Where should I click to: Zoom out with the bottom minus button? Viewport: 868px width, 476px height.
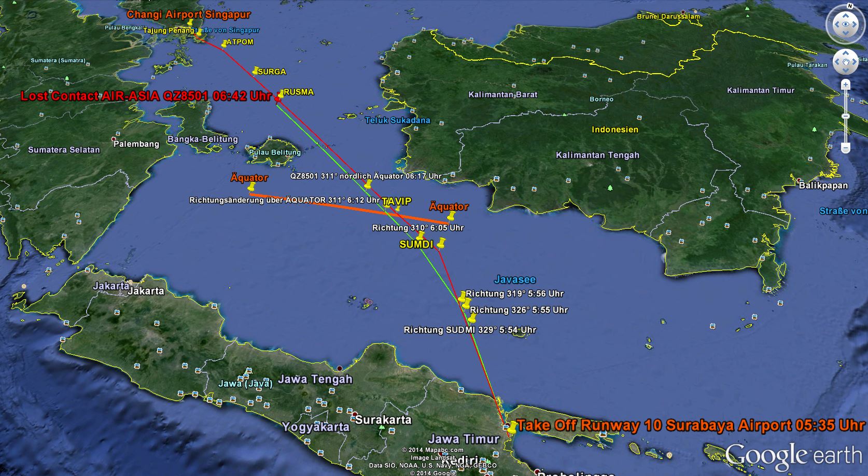(x=846, y=148)
